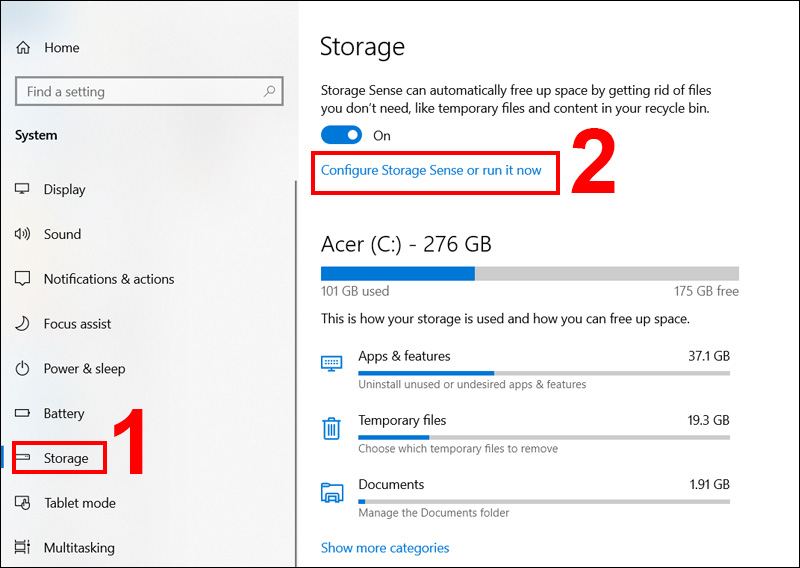Turn off the Storage Sense toggle
Viewport: 800px width, 568px height.
click(342, 135)
